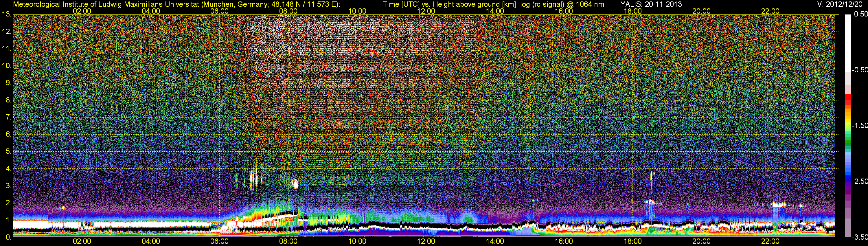Click 20:00 on the lower time axis

[702, 241]
